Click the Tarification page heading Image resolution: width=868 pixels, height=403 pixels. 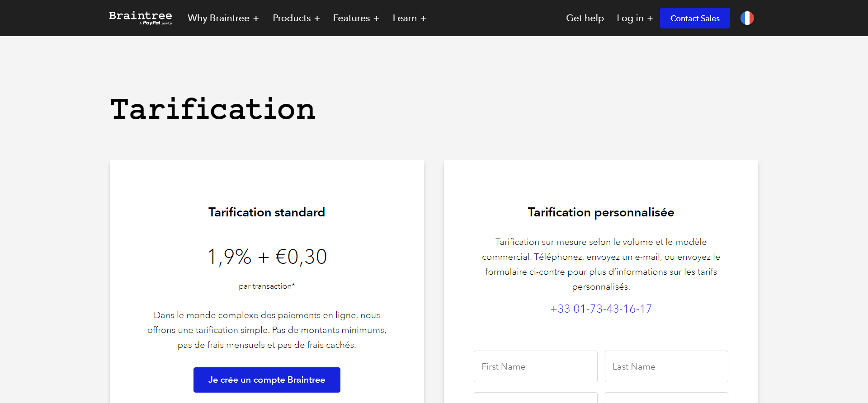[x=213, y=109]
